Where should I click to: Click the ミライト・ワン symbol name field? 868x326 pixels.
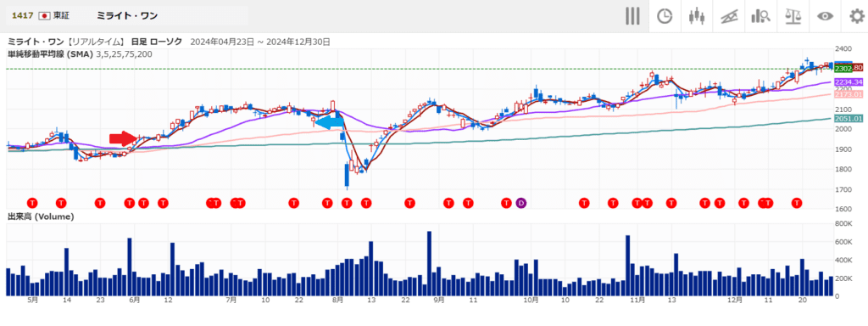(x=127, y=16)
